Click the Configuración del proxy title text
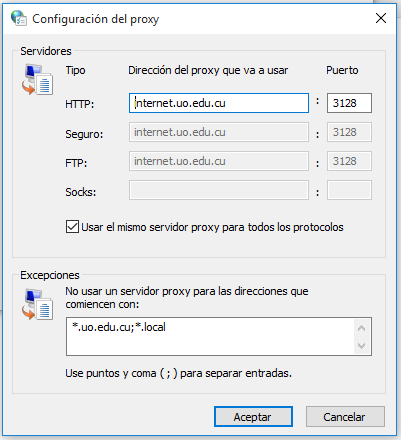The width and height of the screenshot is (401, 440). click(x=95, y=19)
